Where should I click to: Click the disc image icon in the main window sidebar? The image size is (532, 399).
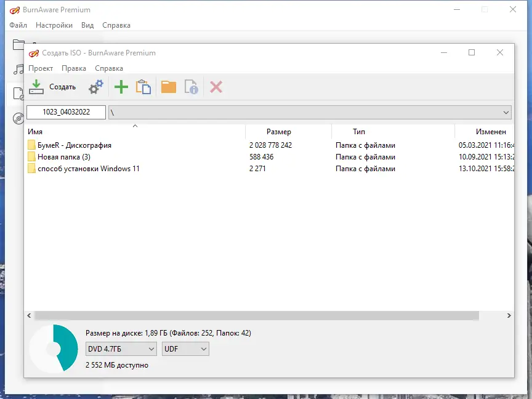(18, 94)
